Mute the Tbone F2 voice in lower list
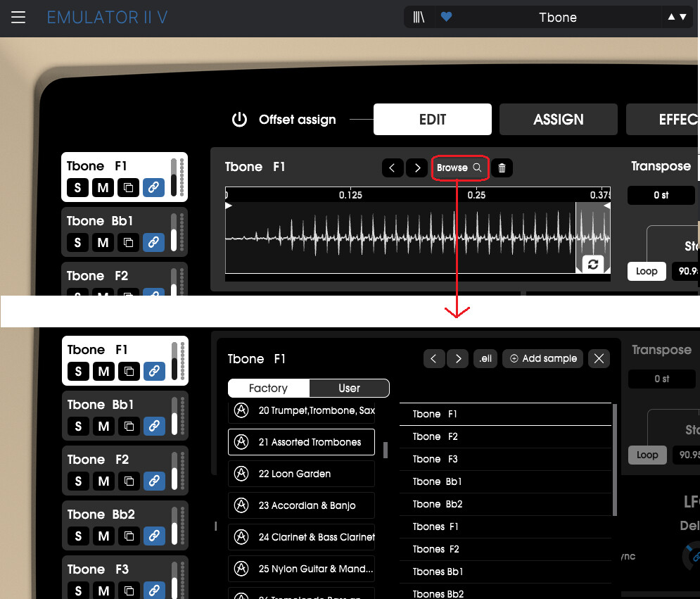This screenshot has width=700, height=599. coord(103,481)
